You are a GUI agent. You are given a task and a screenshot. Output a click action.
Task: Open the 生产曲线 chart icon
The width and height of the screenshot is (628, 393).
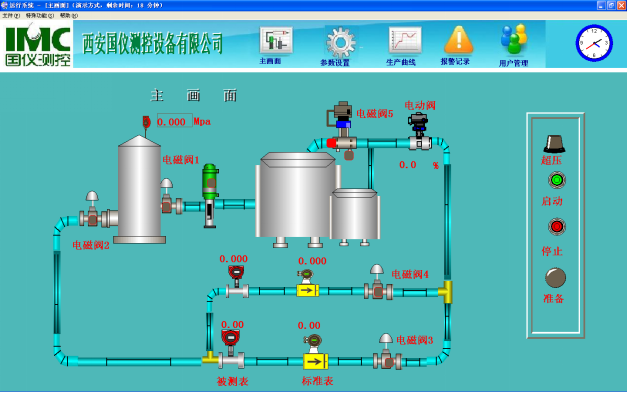point(405,40)
